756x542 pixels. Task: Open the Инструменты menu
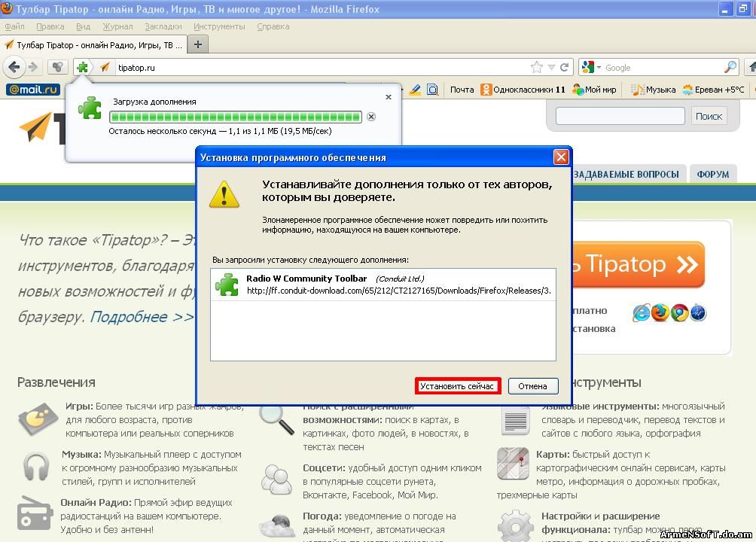coord(219,26)
